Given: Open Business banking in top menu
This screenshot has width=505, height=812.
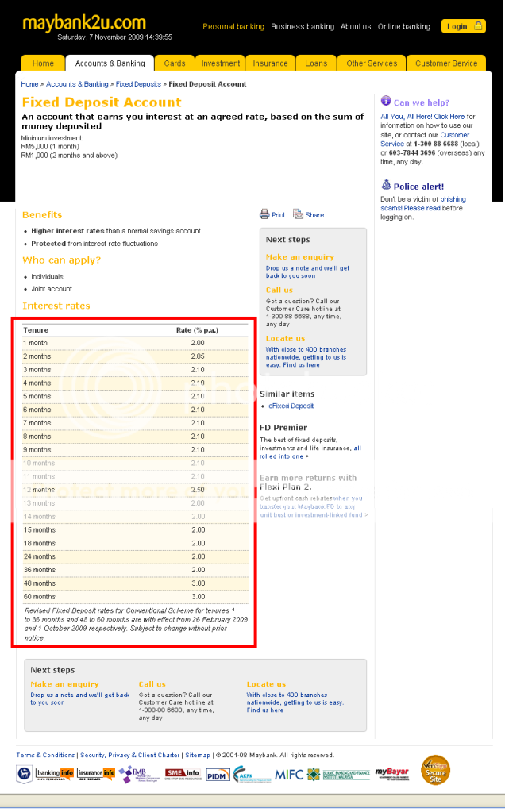Looking at the screenshot, I should click(x=303, y=26).
